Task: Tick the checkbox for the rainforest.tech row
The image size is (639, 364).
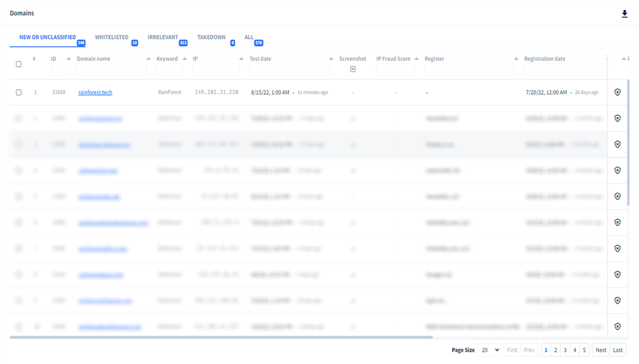Action: [18, 92]
